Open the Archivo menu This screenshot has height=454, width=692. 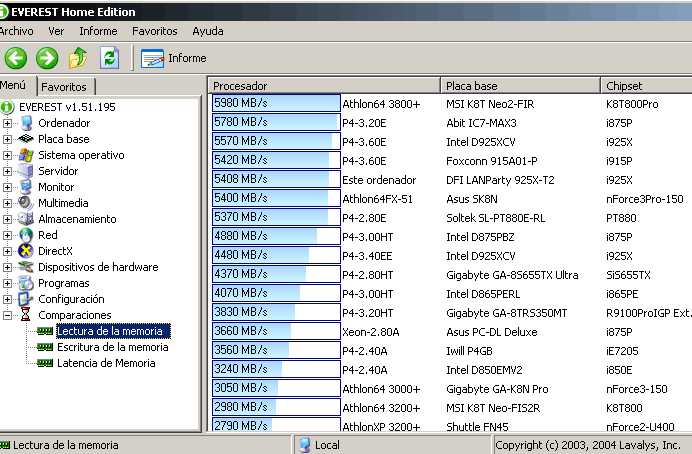click(16, 31)
